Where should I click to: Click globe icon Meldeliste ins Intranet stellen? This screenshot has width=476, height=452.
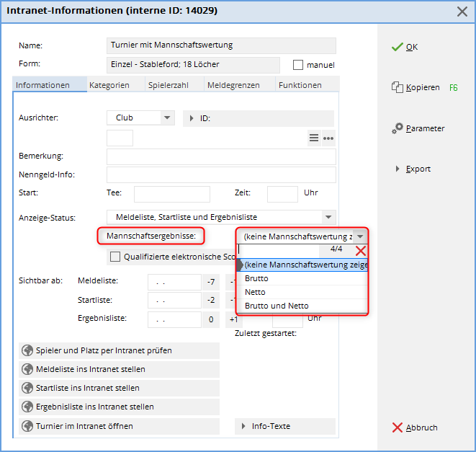tap(29, 369)
